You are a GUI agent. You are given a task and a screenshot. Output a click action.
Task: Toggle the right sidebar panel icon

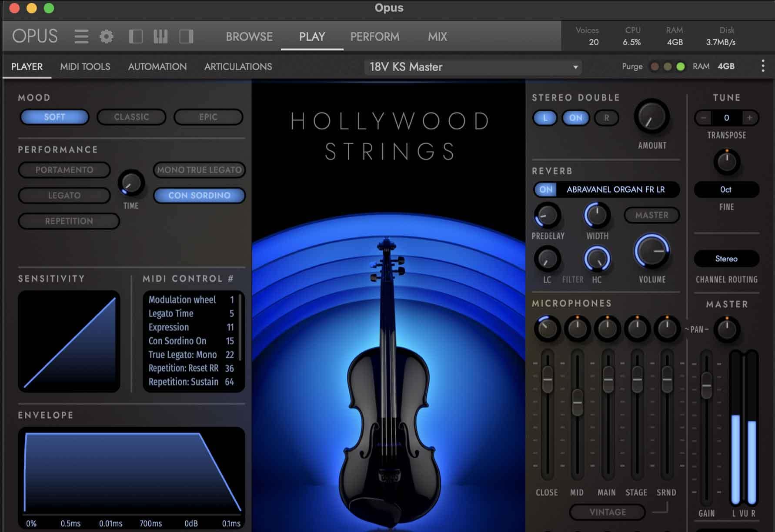(186, 37)
